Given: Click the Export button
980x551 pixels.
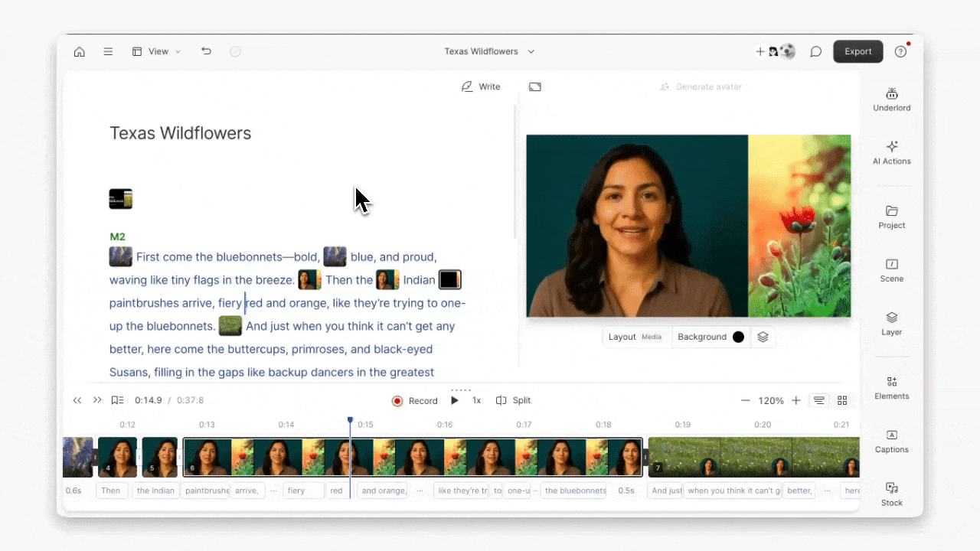Looking at the screenshot, I should (858, 51).
